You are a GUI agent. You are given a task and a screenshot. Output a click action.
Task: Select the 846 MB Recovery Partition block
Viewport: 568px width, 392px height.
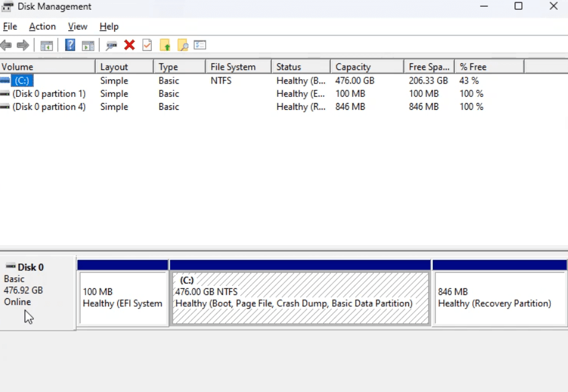[499, 298]
